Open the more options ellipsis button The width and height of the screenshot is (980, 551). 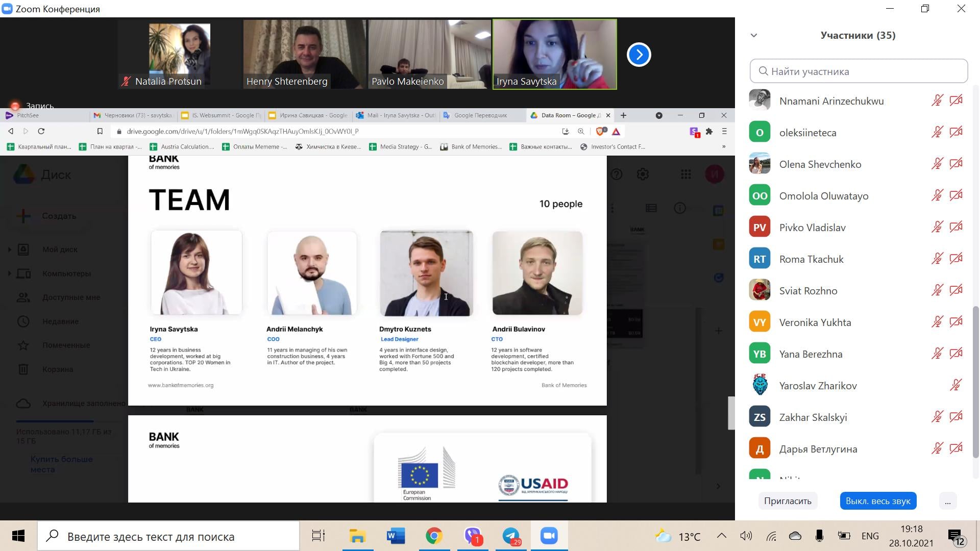pos(947,501)
